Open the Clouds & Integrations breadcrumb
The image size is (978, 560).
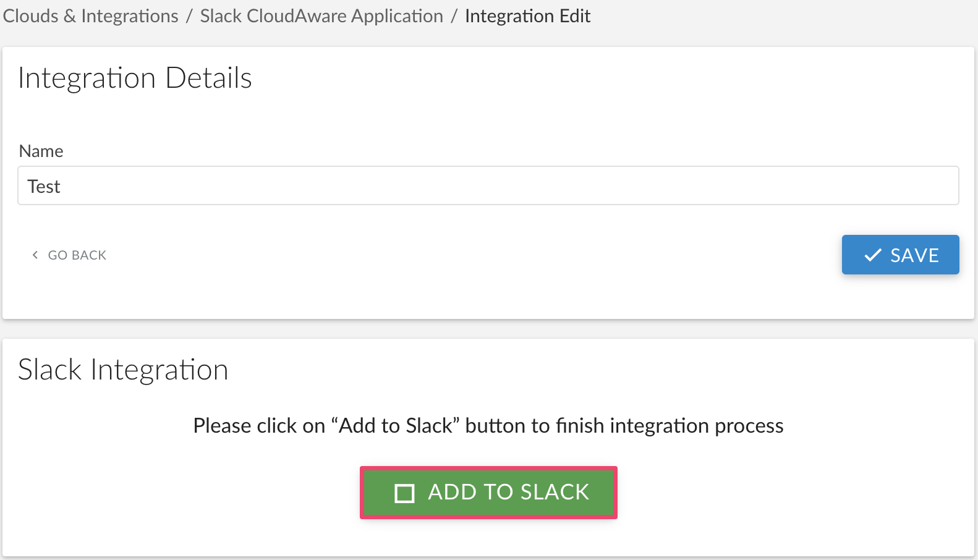[90, 16]
